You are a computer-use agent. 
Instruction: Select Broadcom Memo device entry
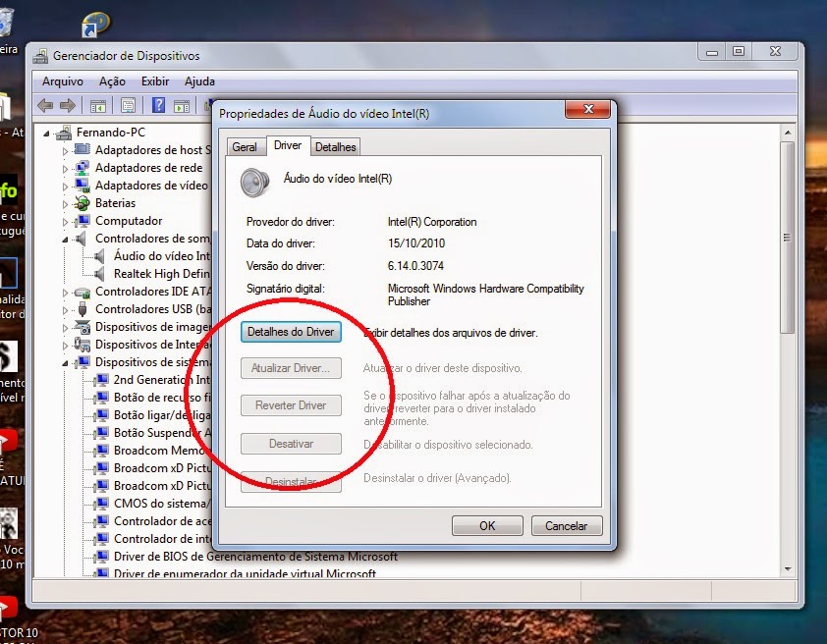pos(162,451)
